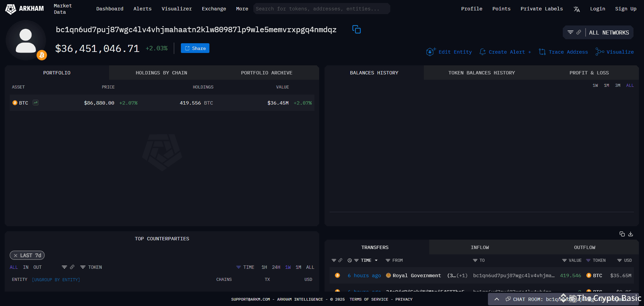Download transfers with the download icon

(x=631, y=234)
